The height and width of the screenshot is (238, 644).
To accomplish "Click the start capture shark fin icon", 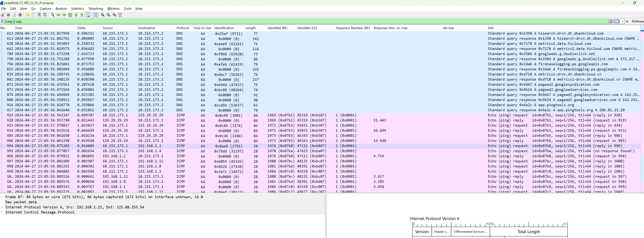I will click(x=3, y=15).
